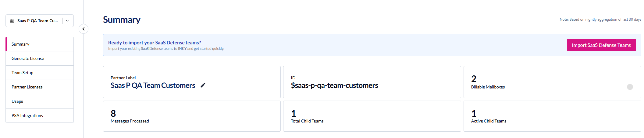Click the 'Saas P QA Team Customers' label text
Viewport: 644px width, 138px height.
coord(153,85)
